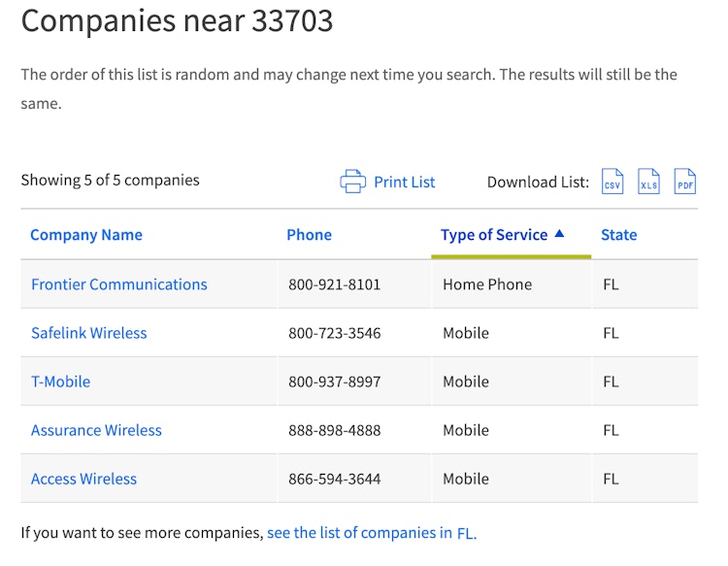Select the phone number 800-921-8101
The image size is (728, 566).
[335, 284]
